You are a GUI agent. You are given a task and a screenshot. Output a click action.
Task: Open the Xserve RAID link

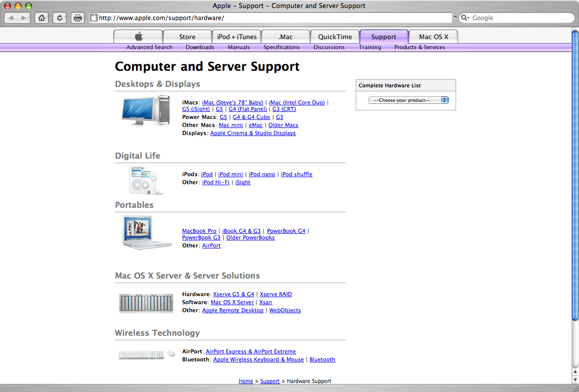[x=276, y=295]
